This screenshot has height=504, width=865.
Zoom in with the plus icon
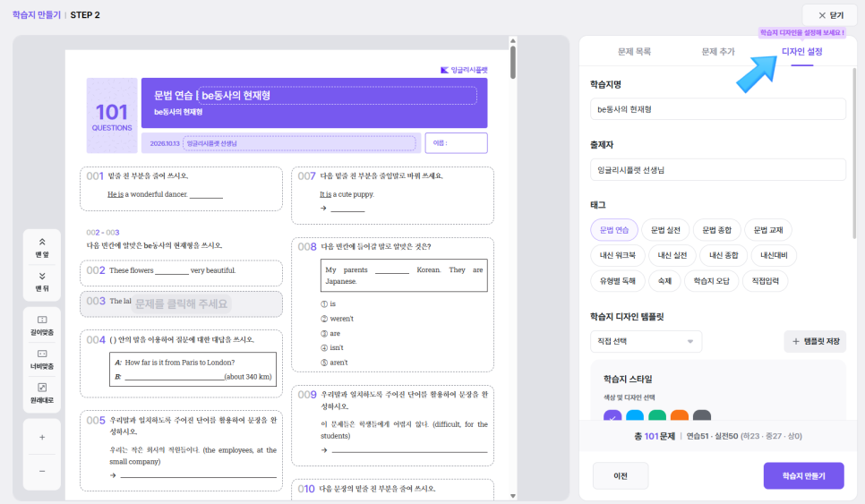pyautogui.click(x=42, y=437)
